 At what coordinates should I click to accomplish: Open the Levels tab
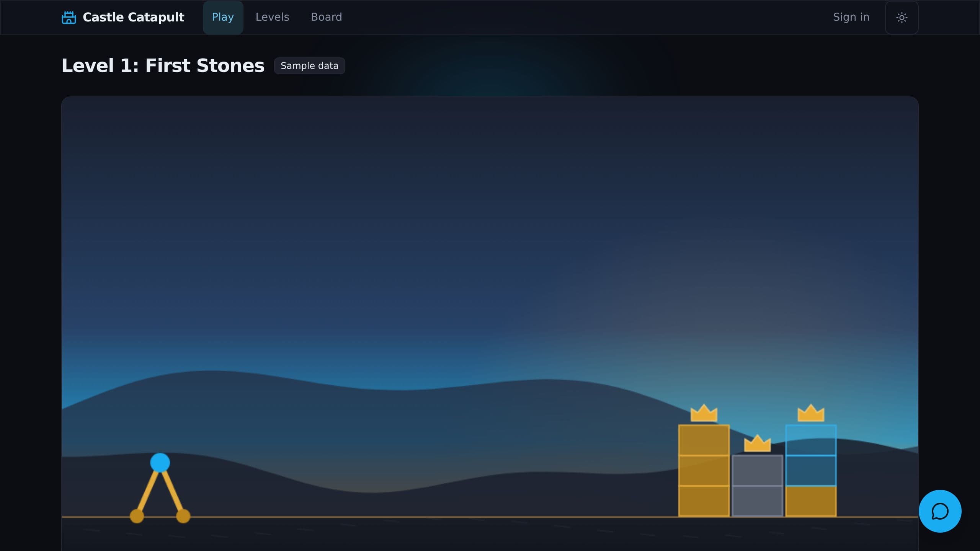(272, 17)
